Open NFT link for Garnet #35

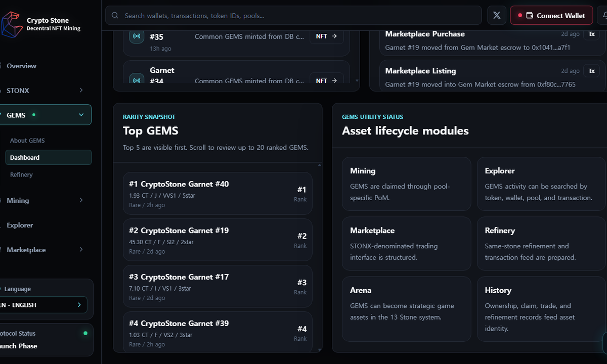(326, 36)
